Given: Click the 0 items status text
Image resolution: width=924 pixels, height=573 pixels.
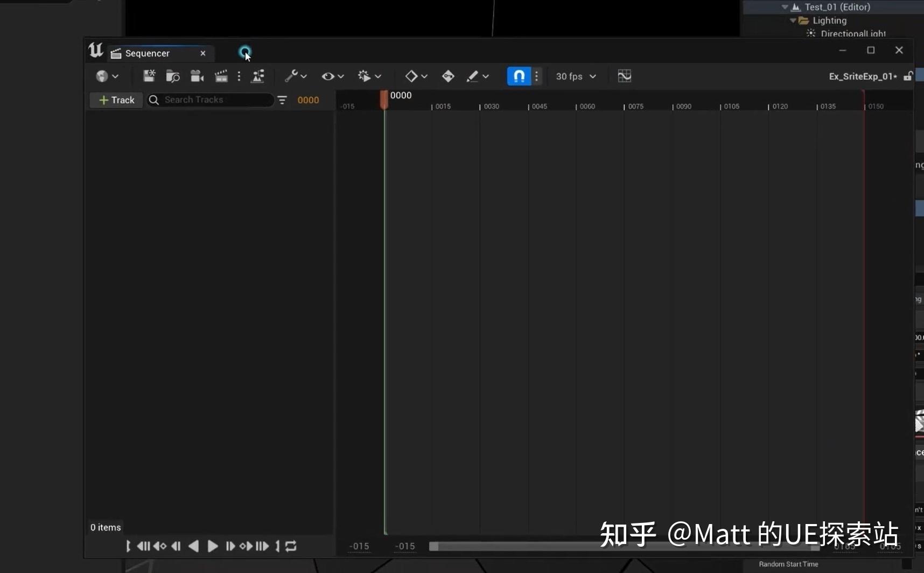Looking at the screenshot, I should pyautogui.click(x=106, y=527).
